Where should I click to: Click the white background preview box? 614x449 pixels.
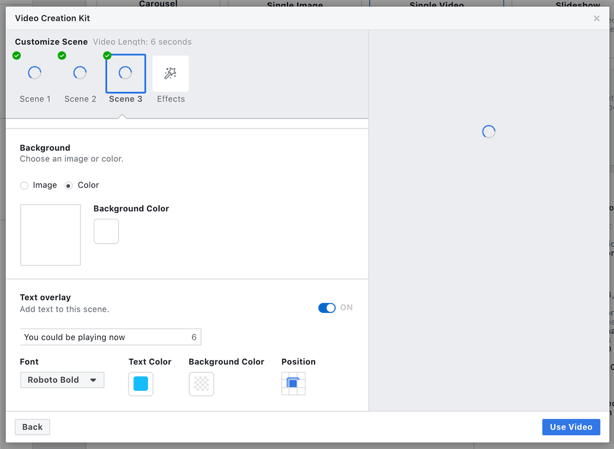click(x=51, y=234)
